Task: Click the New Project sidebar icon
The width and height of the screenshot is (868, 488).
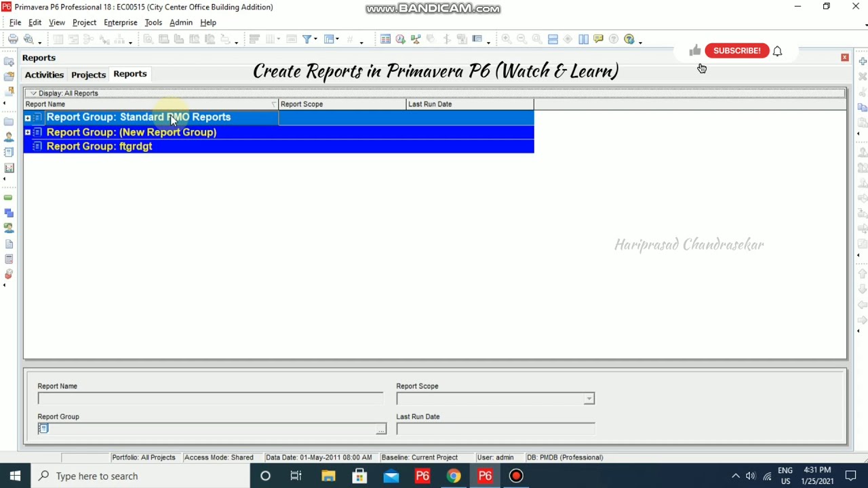Action: 9,62
